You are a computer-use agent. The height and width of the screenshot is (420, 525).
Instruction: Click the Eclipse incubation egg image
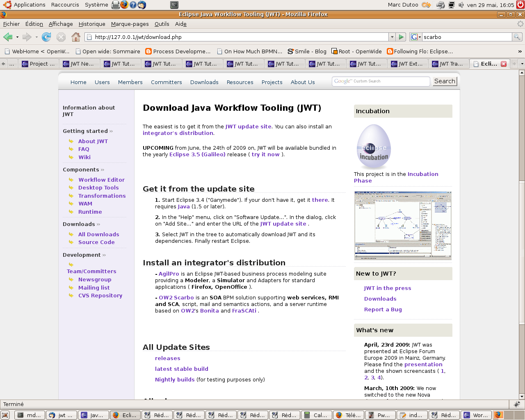click(x=374, y=147)
